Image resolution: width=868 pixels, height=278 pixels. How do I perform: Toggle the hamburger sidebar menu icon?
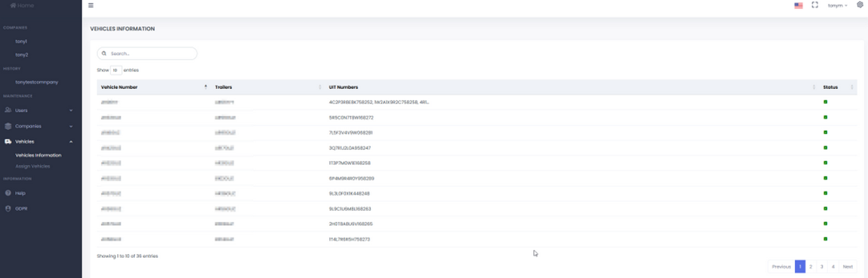click(91, 6)
